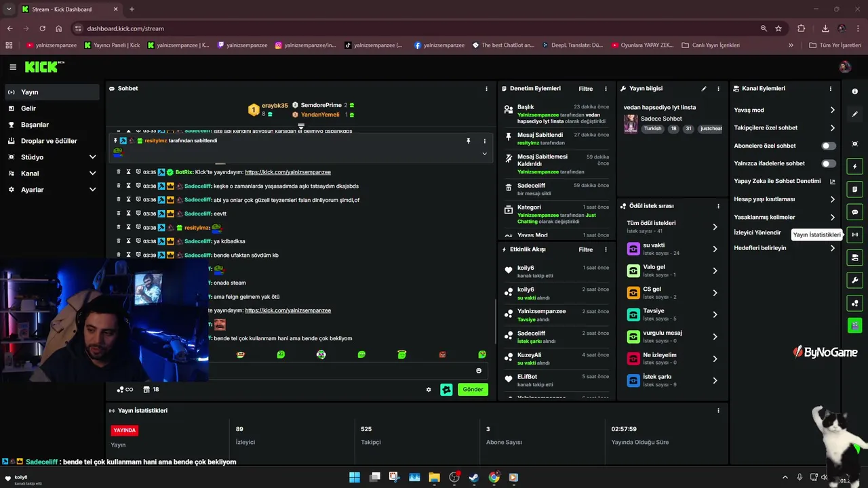Open Ödül istek sırası three-dot menu
The height and width of the screenshot is (488, 868).
point(718,206)
